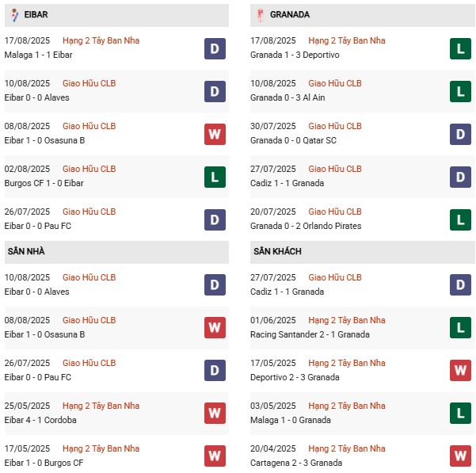Click the Granada team crest icon

(258, 14)
